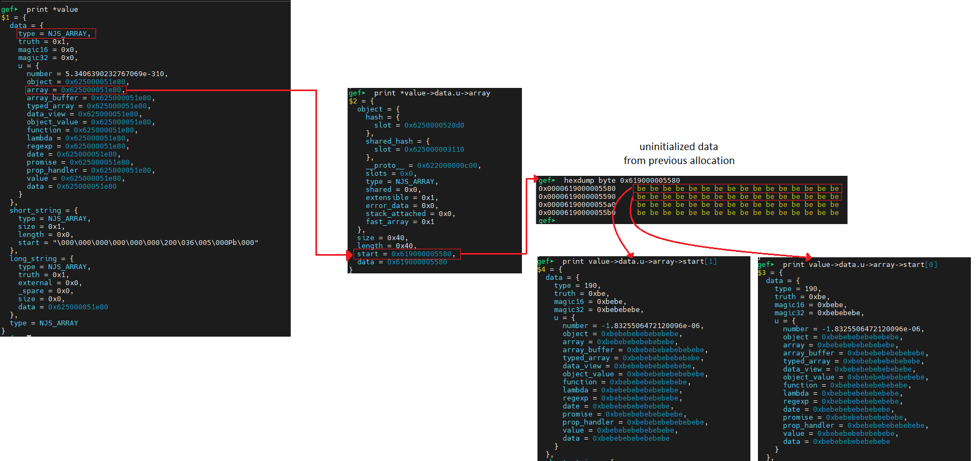Click '_spare = 0x0,' under long_string
Screen dimensions: 980x461
tap(46, 291)
